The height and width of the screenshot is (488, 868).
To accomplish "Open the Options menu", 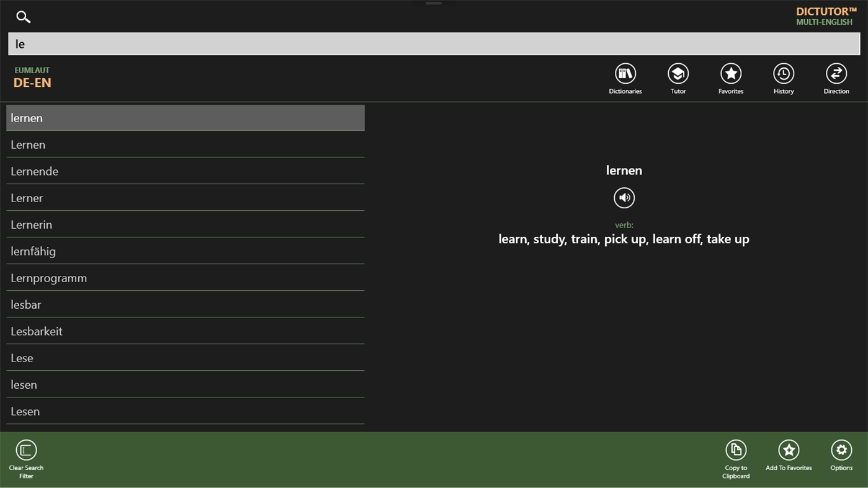I will tap(841, 451).
